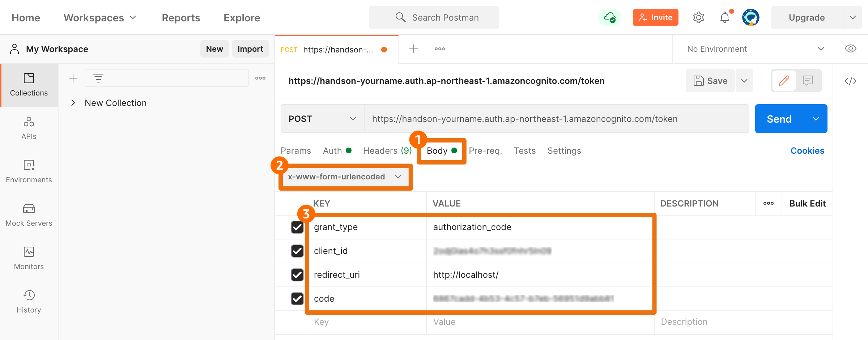Screen dimensions: 868x340
Task: Go to Home in top navigation
Action: click(26, 18)
